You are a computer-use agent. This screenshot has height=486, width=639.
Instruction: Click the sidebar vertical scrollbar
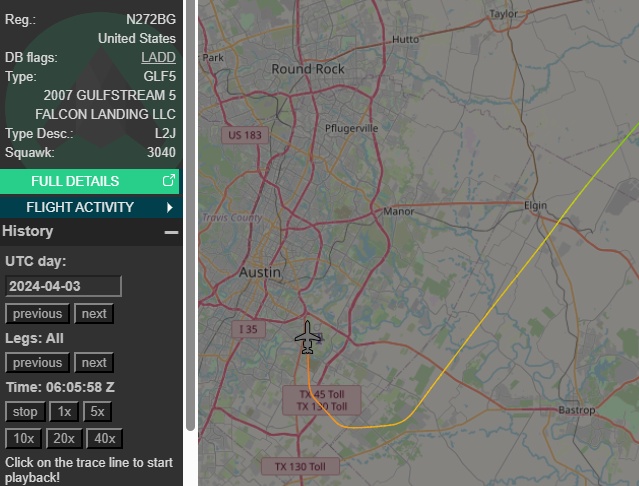190,215
